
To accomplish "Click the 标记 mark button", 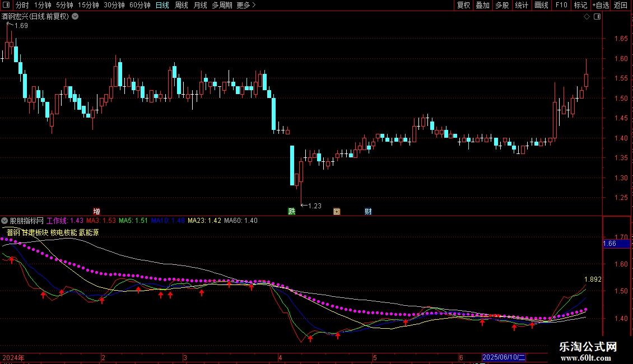I will [580, 5].
